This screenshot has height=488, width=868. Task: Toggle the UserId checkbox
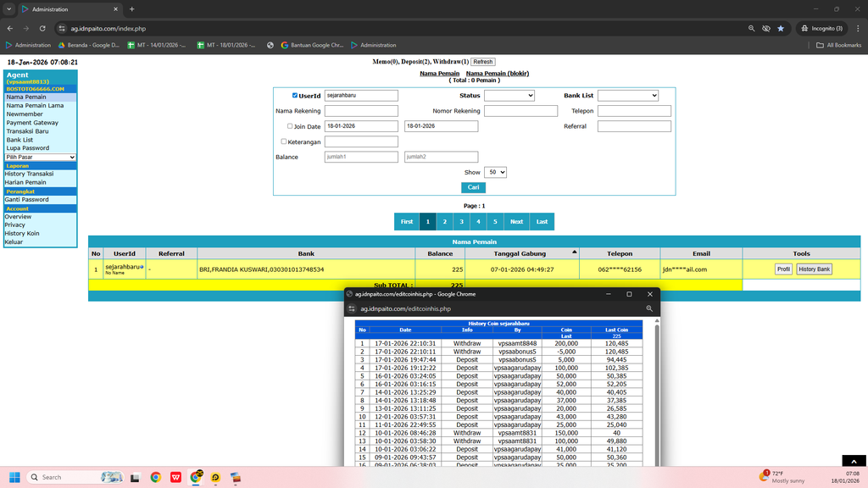point(294,95)
